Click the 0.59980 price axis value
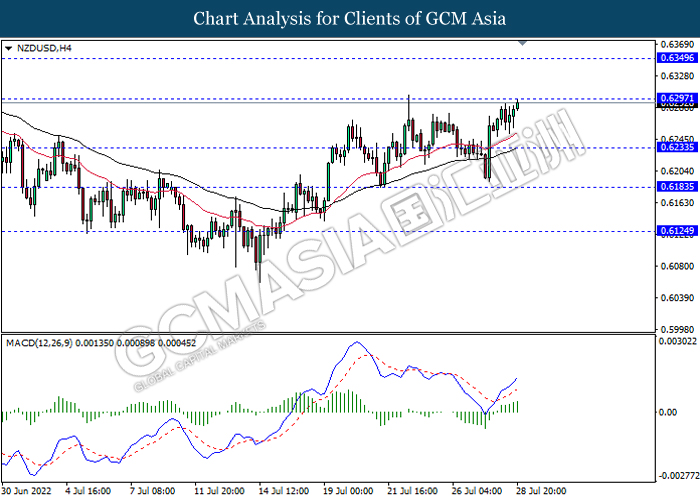This screenshot has height=500, width=700. point(677,329)
